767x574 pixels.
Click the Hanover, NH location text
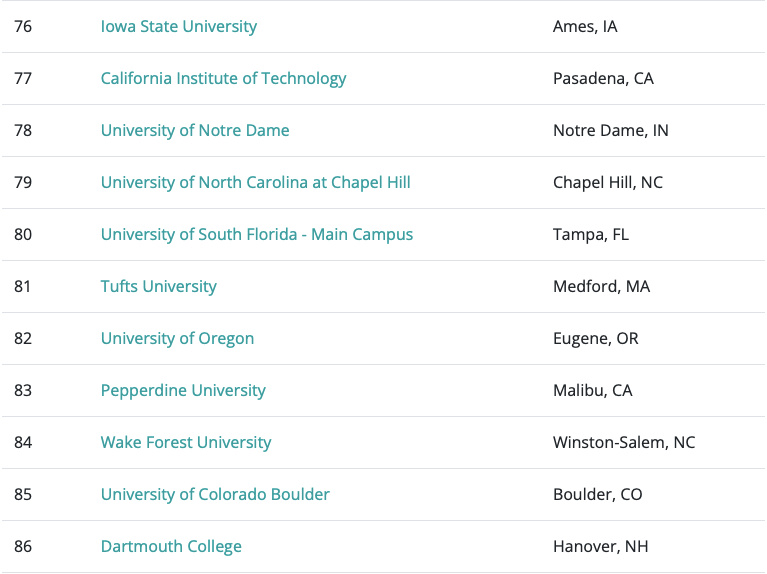point(600,547)
